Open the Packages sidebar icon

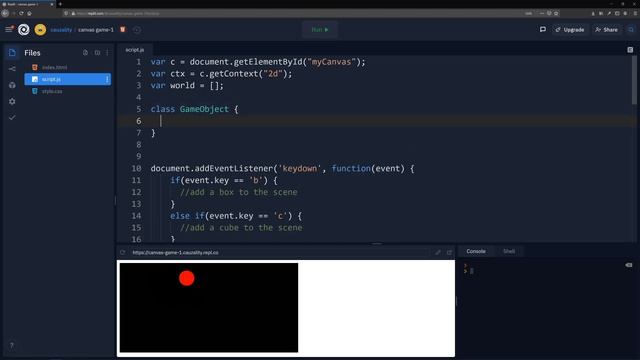pos(12,85)
